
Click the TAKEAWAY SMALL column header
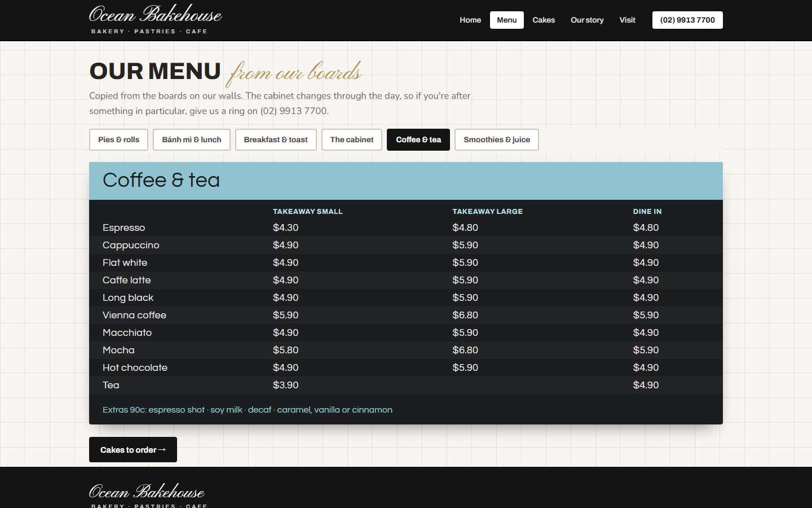tap(308, 211)
